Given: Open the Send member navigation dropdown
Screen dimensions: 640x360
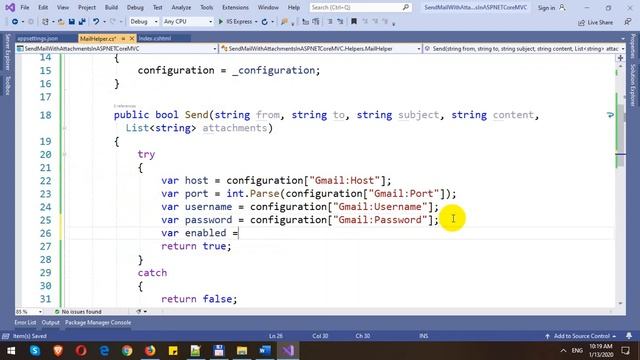Looking at the screenshot, I should pyautogui.click(x=524, y=49).
